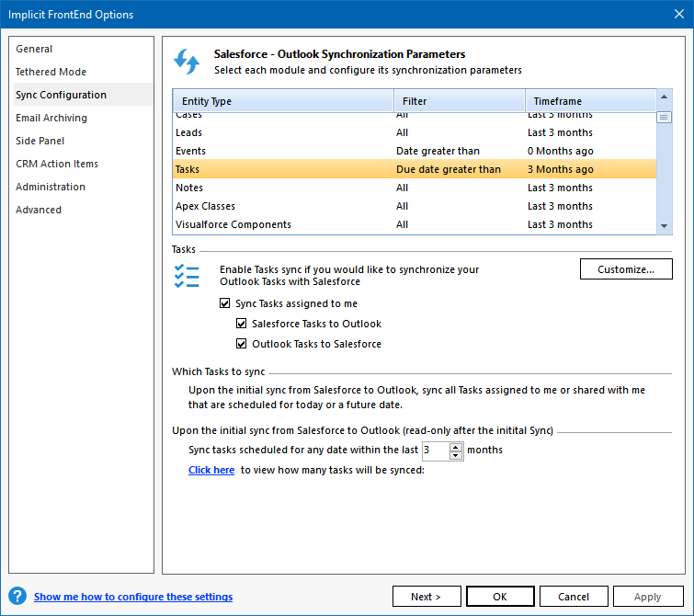Switch to Tethered Mode section
Image resolution: width=694 pixels, height=616 pixels.
(51, 72)
